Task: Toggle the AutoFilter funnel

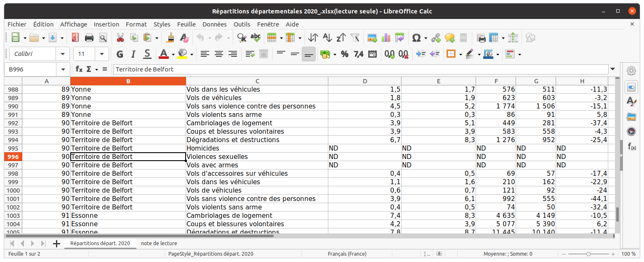Action: tap(355, 38)
